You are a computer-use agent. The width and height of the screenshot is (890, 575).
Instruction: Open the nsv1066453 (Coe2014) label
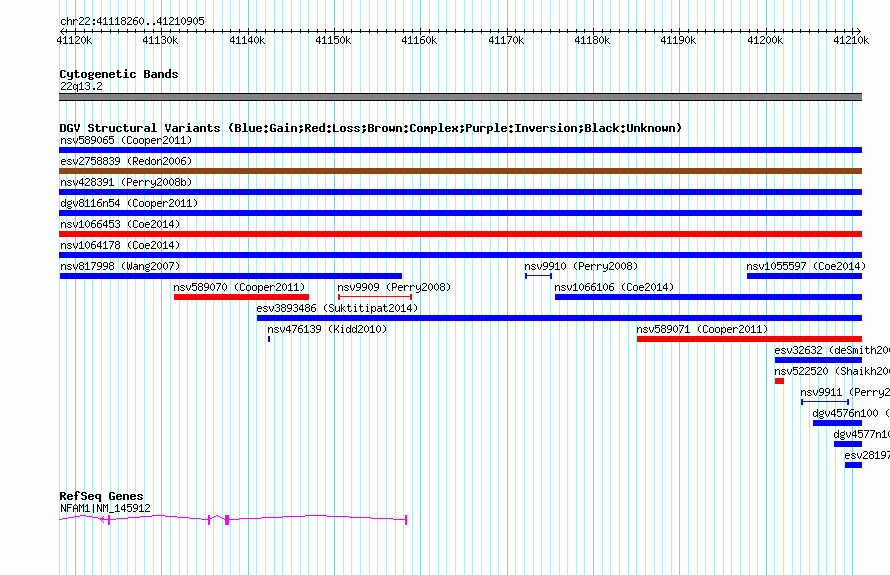120,224
